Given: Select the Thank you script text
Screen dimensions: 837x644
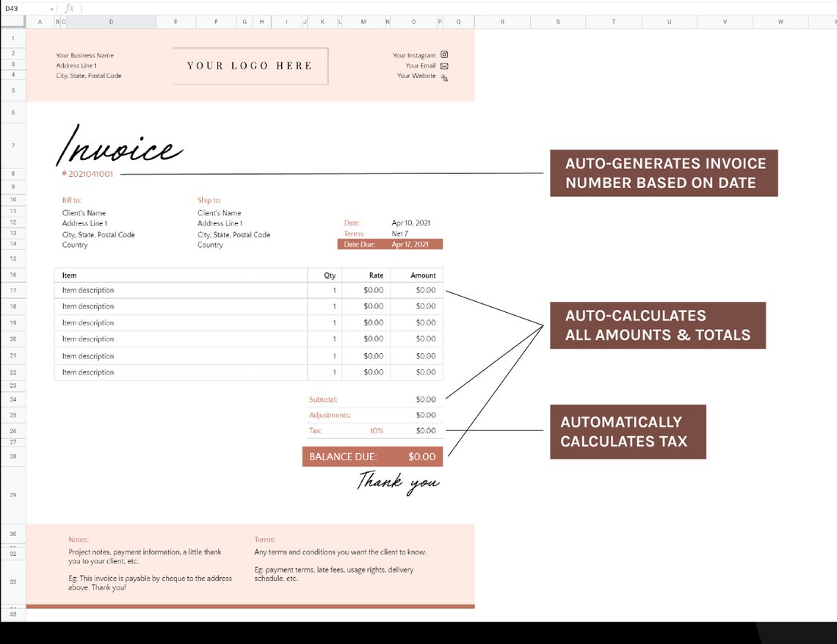Looking at the screenshot, I should click(398, 482).
